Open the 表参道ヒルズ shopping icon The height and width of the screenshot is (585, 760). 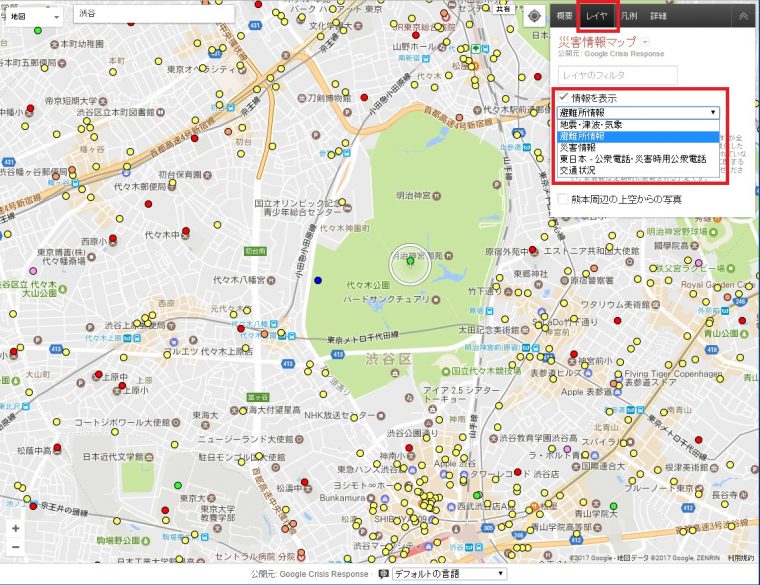[x=588, y=373]
